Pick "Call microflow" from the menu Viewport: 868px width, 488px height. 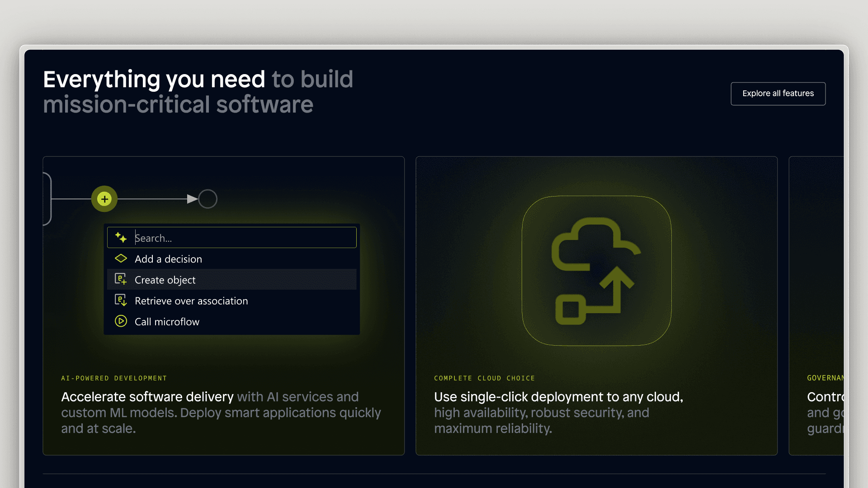[167, 322]
